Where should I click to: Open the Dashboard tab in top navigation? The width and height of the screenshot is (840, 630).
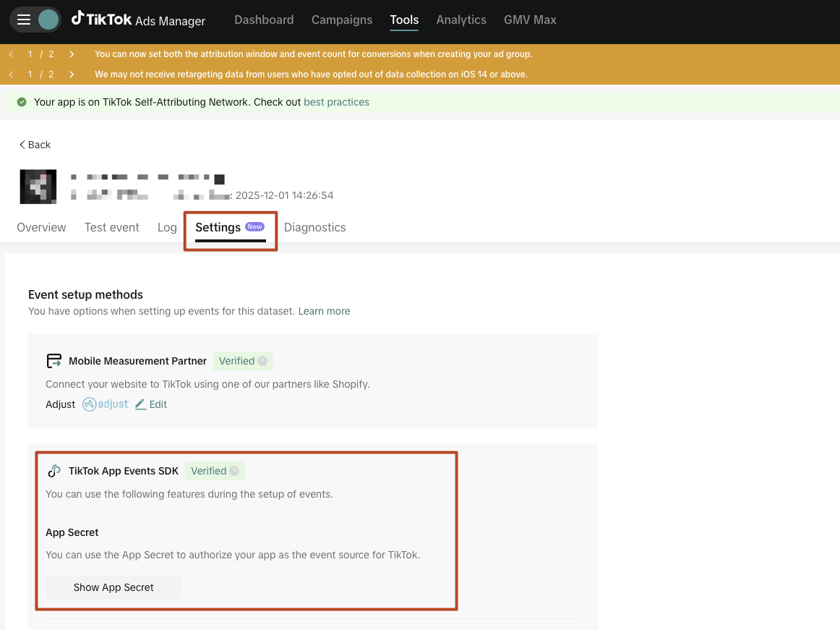[x=264, y=20]
